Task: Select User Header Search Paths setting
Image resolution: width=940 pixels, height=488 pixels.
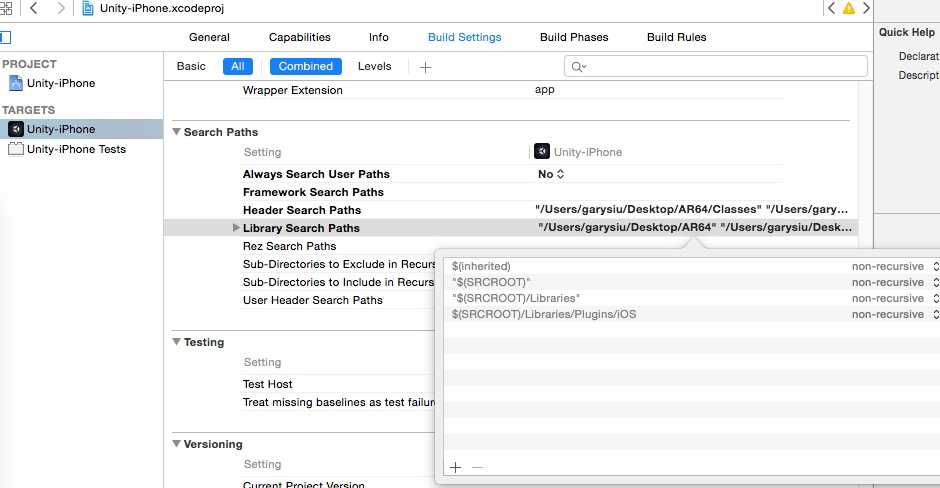Action: click(x=312, y=300)
